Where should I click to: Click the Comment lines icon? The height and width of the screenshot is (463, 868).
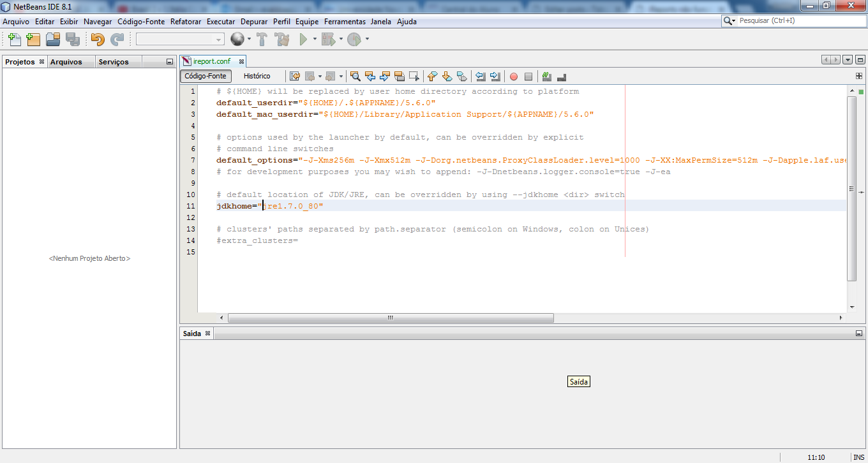point(546,77)
